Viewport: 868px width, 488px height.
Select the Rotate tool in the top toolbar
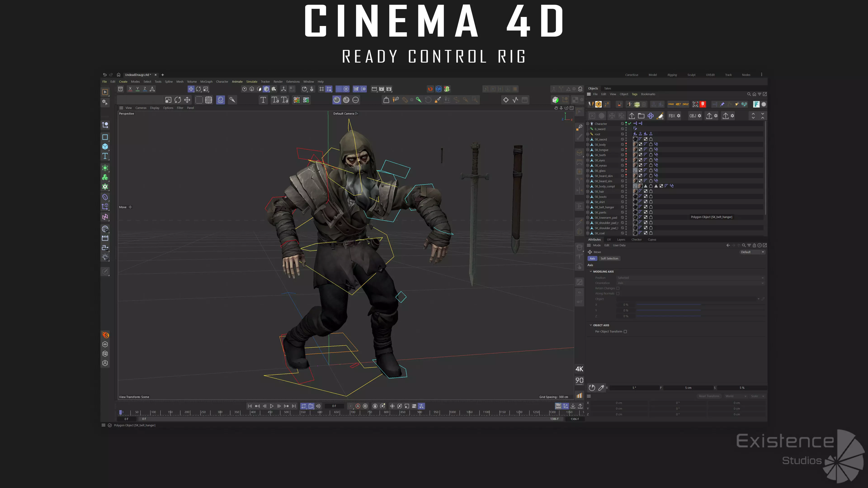pyautogui.click(x=198, y=89)
